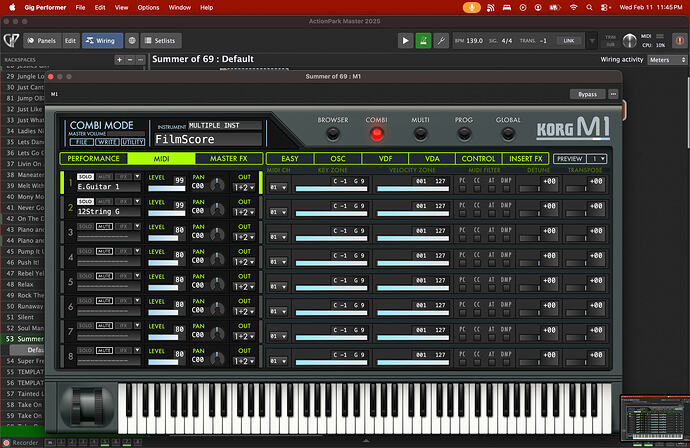Click the Gig Performer logo icon

point(11,40)
